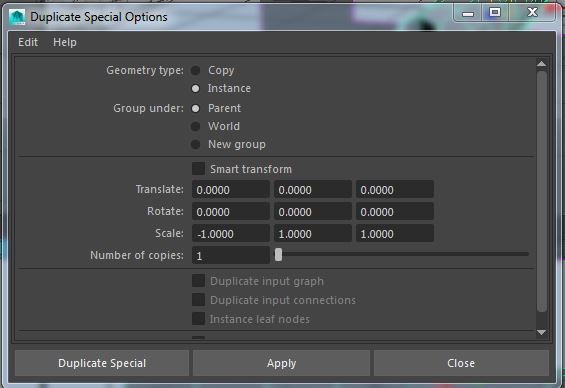Click the Number of copies slider handle
565x388 pixels.
pyautogui.click(x=278, y=254)
